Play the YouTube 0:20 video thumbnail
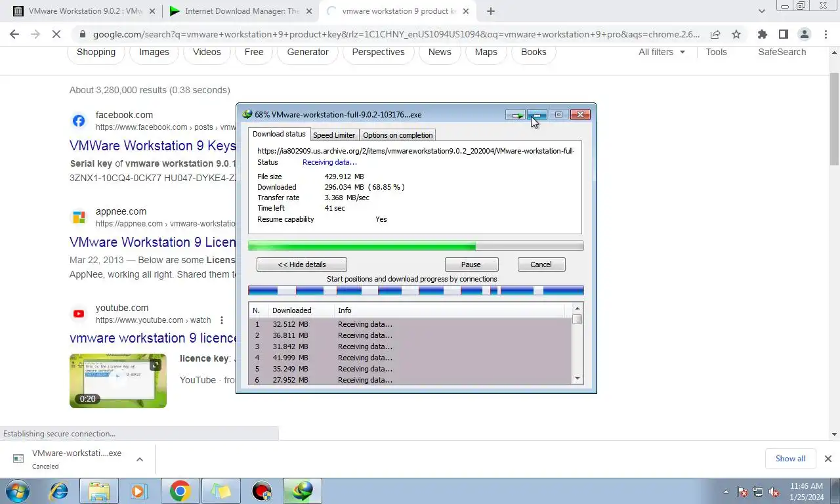Image resolution: width=840 pixels, height=504 pixels. 118,381
